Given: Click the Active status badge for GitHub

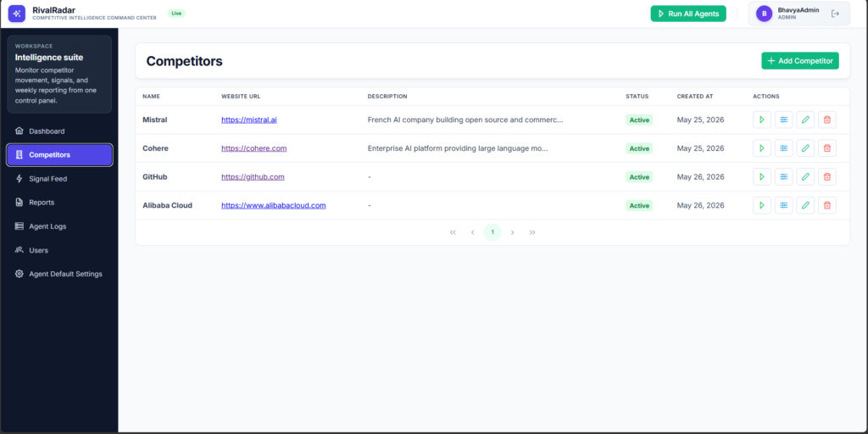Looking at the screenshot, I should point(639,176).
